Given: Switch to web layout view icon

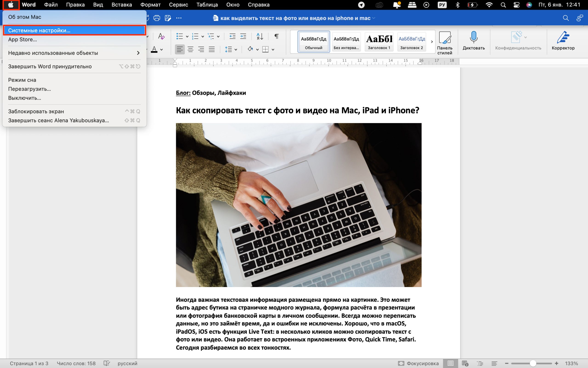Looking at the screenshot, I should coord(465,363).
